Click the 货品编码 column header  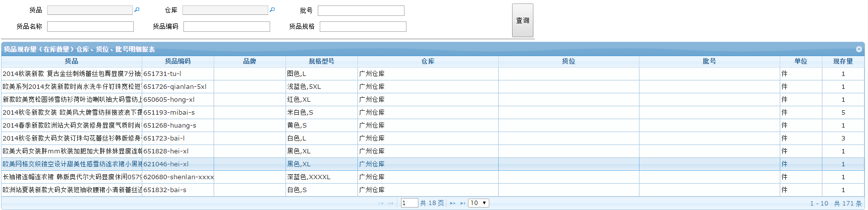[177, 62]
